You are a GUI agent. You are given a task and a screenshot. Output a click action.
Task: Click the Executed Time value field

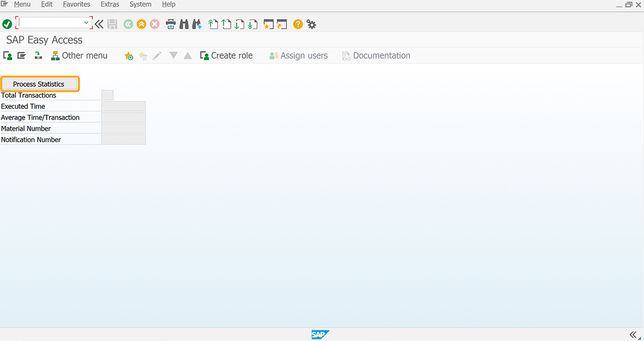click(x=123, y=106)
